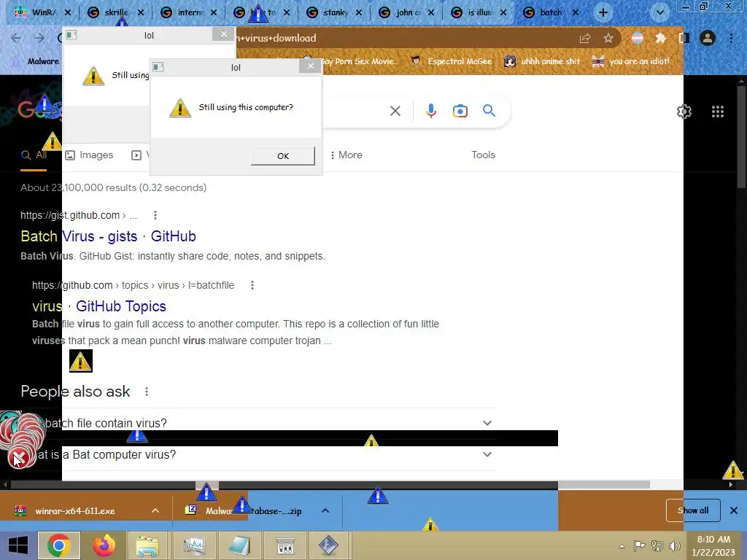
Task: Click Show all downloads
Action: click(693, 510)
